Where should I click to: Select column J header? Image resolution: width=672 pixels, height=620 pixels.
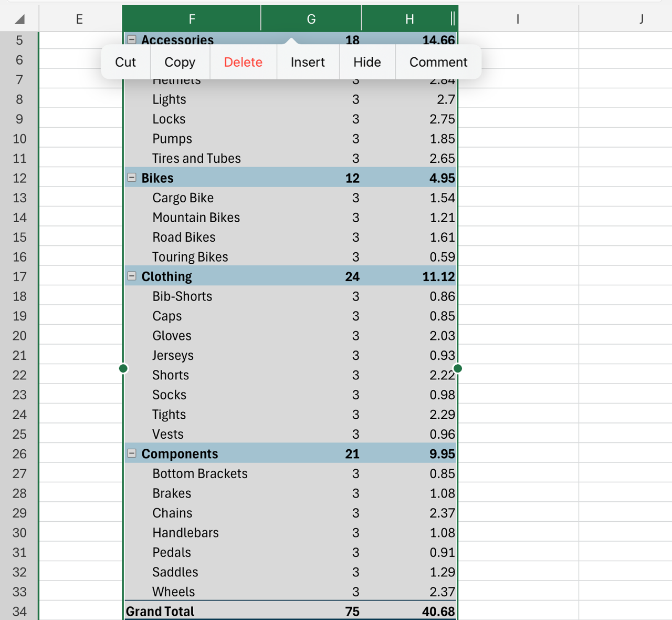(642, 18)
